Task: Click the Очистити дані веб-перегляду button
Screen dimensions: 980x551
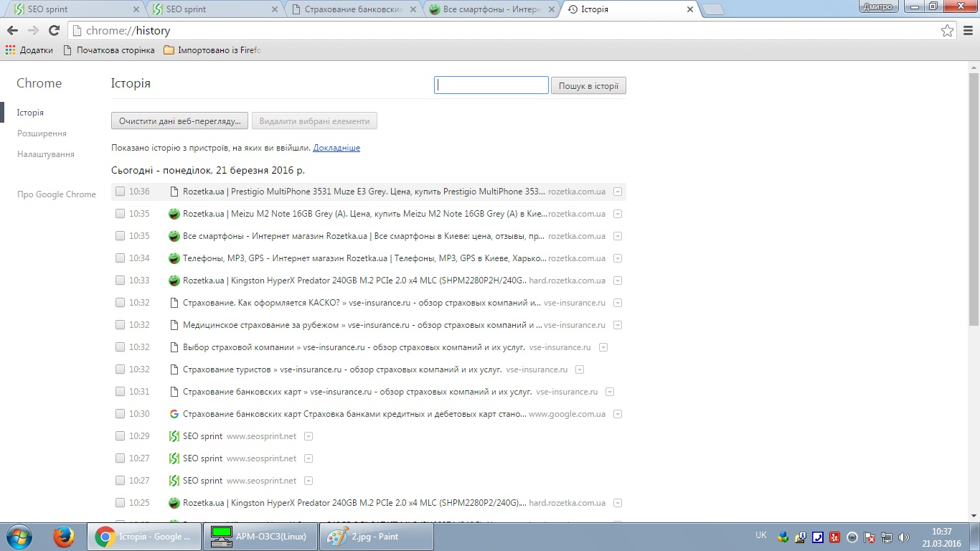Action: point(180,121)
